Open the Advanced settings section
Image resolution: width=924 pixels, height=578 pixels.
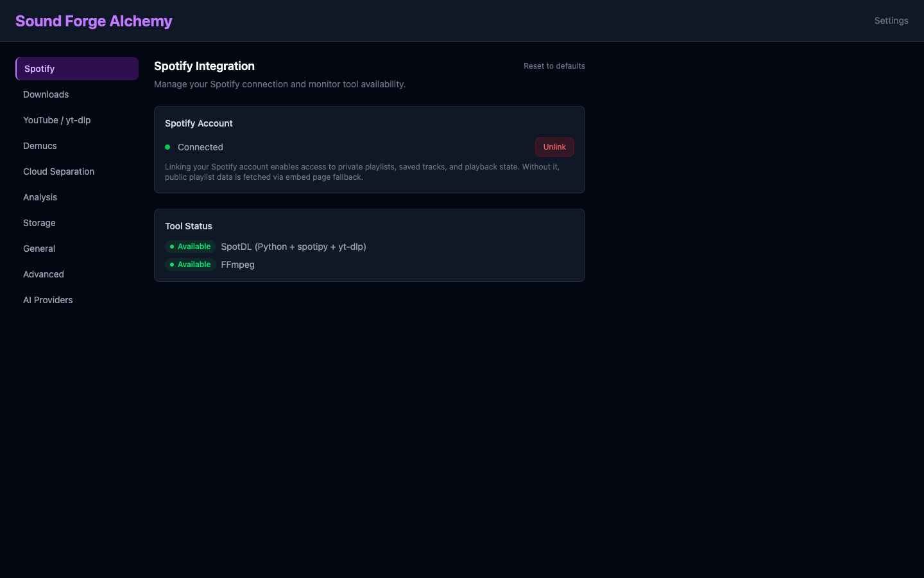point(43,274)
